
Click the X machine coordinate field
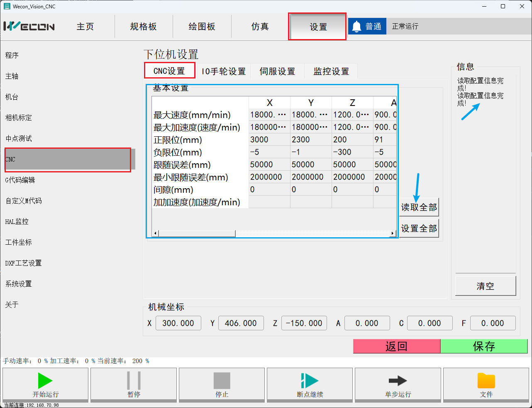pos(178,323)
